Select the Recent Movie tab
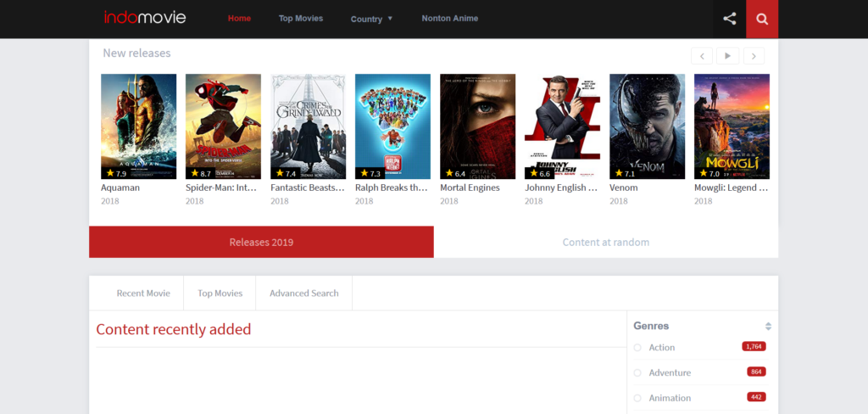The width and height of the screenshot is (868, 414). 143,294
